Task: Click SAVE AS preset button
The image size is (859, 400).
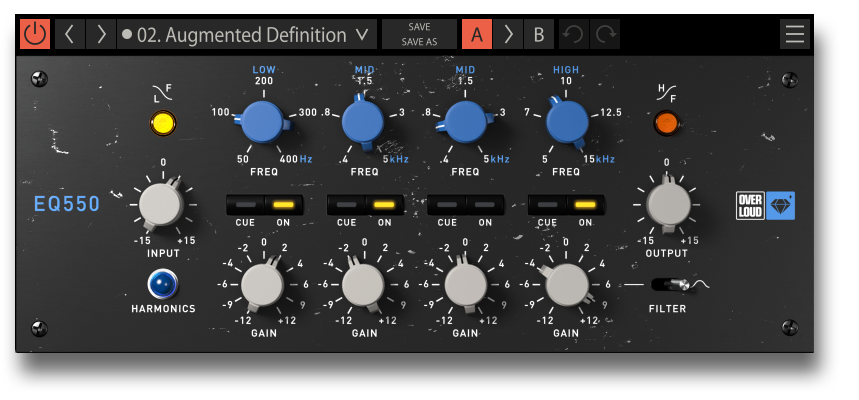Action: pos(419,42)
